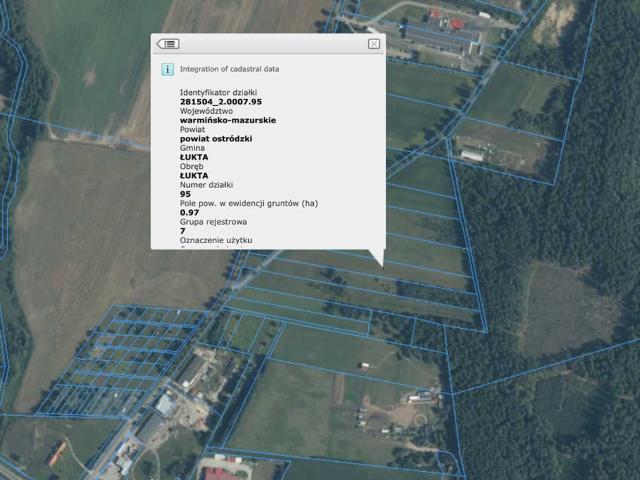Click the blue info icon
Screen dimensions: 640x480
[167, 69]
